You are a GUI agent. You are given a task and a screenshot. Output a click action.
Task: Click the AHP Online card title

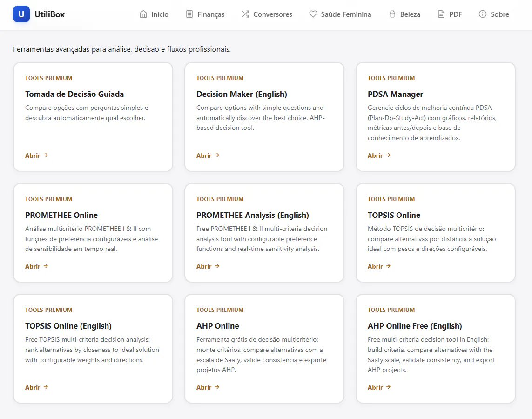[217, 326]
